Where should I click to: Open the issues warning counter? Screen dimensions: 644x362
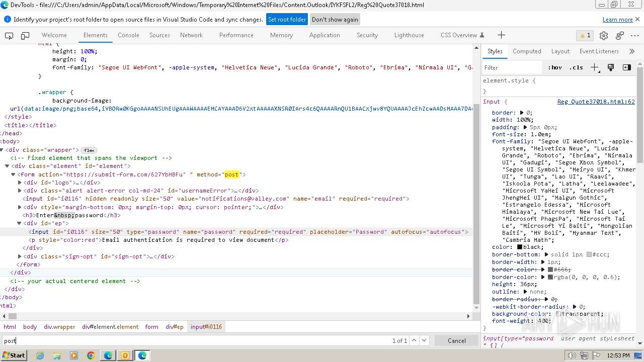(585, 35)
